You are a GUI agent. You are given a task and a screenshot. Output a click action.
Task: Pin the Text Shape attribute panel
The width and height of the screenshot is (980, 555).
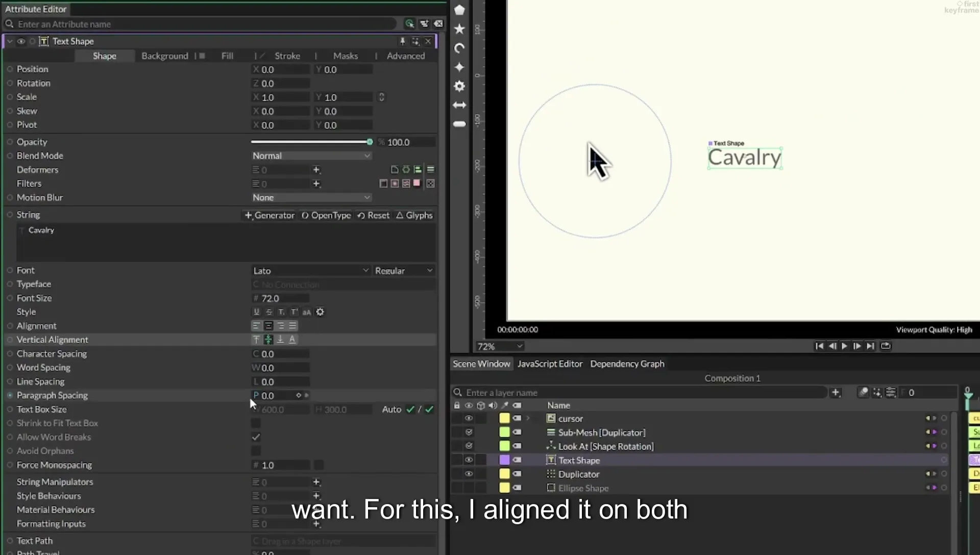coord(402,41)
